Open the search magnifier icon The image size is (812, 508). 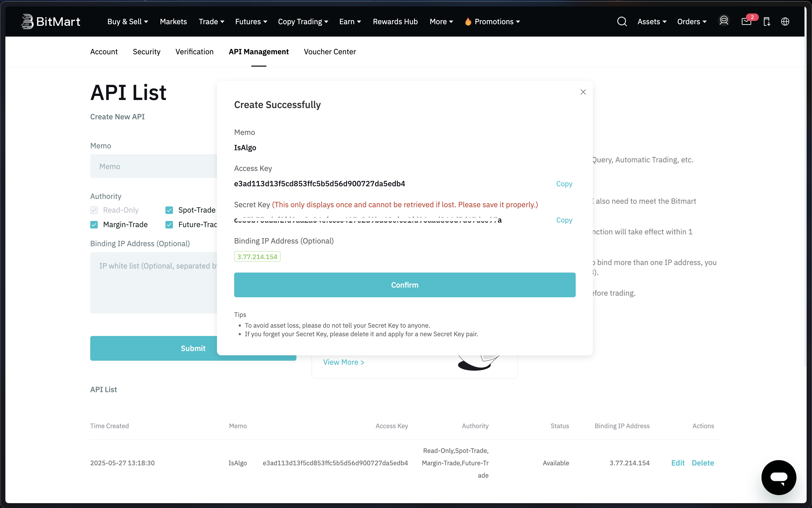coord(622,22)
